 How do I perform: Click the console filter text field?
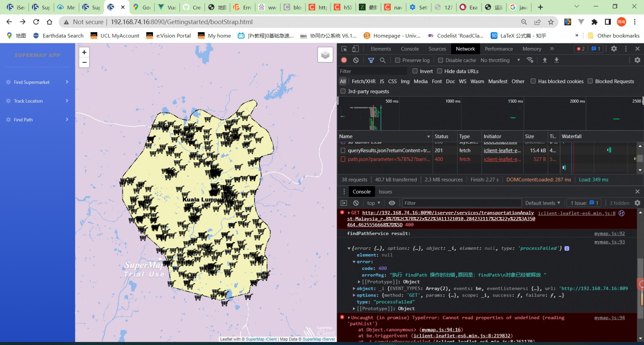(x=462, y=203)
